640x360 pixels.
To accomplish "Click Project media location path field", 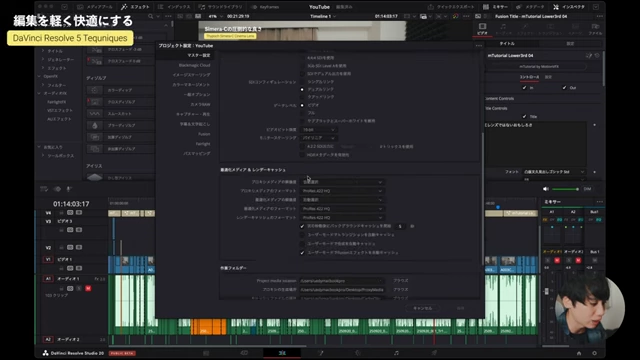I will click(x=341, y=281).
